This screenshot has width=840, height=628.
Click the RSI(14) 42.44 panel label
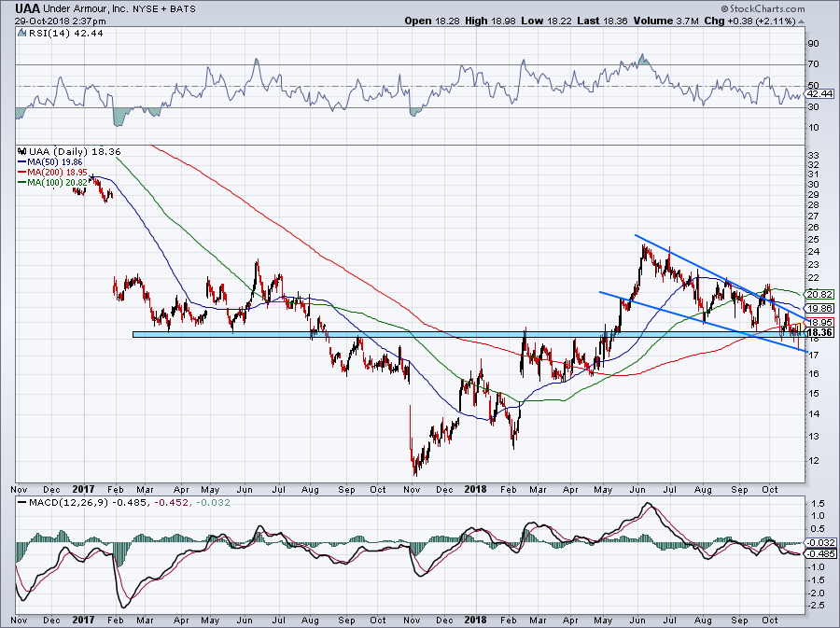pyautogui.click(x=64, y=33)
